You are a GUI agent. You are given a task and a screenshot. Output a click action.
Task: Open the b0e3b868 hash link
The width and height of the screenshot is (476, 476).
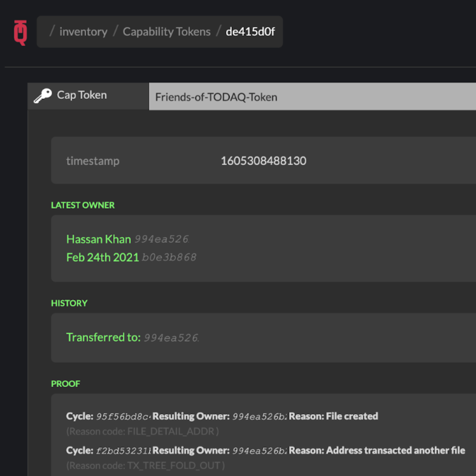[169, 258]
